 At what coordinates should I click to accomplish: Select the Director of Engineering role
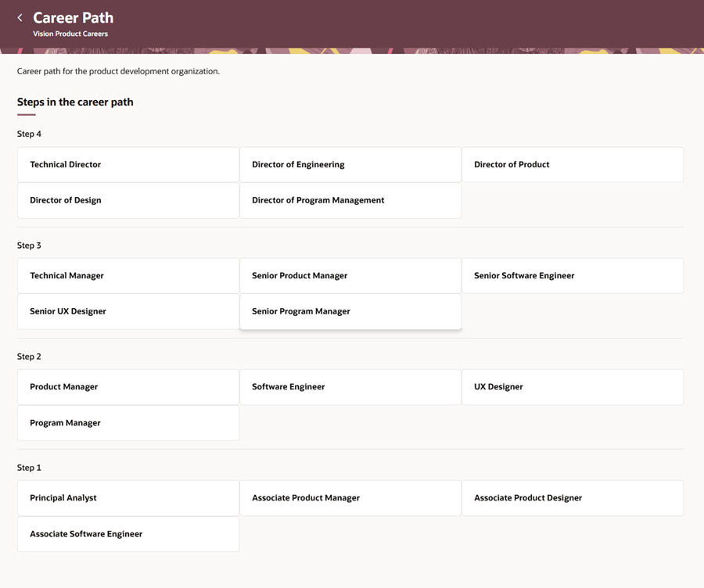(x=350, y=164)
